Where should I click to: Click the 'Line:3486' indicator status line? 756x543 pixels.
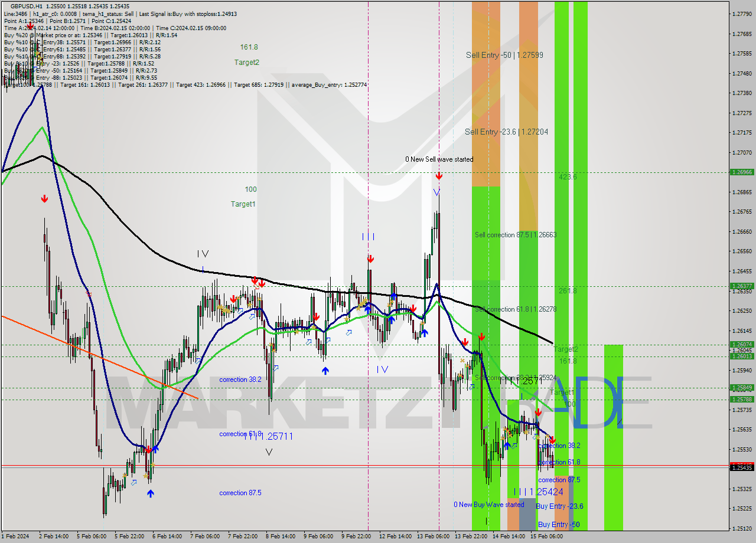tap(121, 14)
